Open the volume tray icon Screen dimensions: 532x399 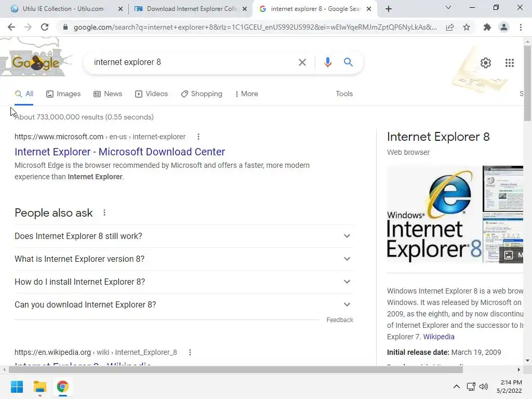(484, 387)
